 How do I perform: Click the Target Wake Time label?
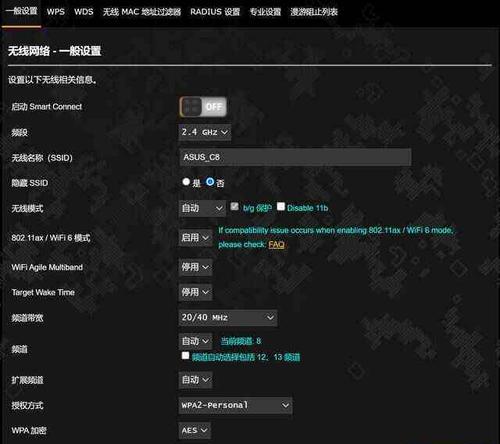(x=43, y=292)
